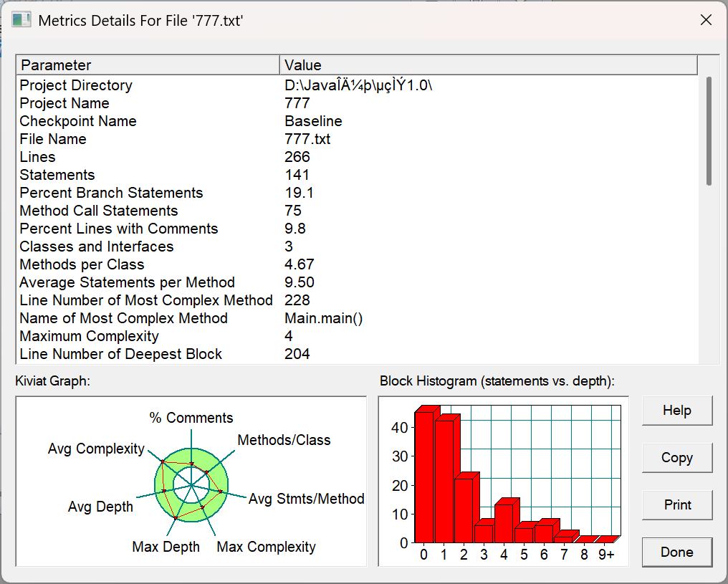Screen dimensions: 728x584
Task: Click the Parameter column header
Action: point(148,65)
